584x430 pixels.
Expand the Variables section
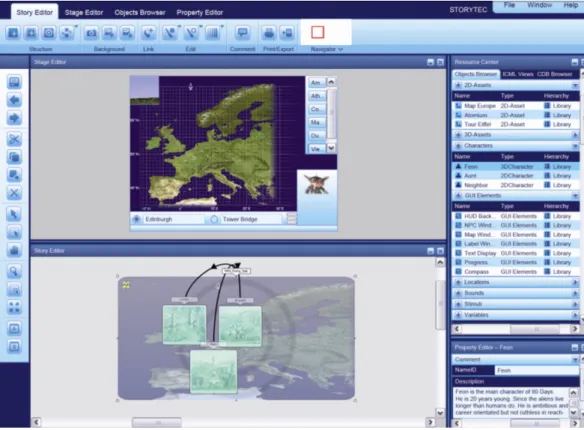575,315
